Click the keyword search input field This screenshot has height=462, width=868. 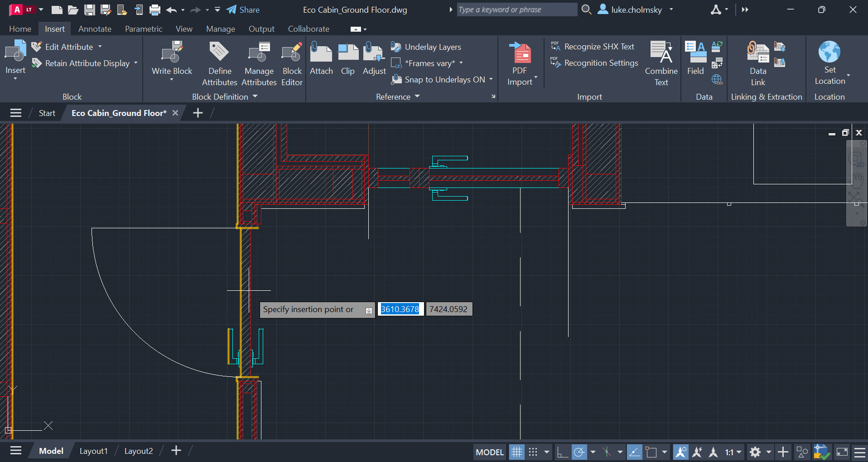[x=516, y=10]
